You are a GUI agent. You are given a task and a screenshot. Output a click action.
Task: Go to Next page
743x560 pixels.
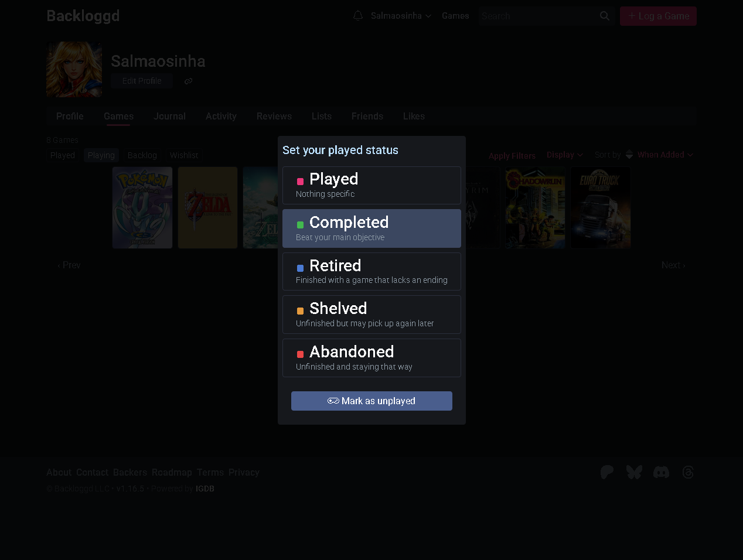click(673, 265)
